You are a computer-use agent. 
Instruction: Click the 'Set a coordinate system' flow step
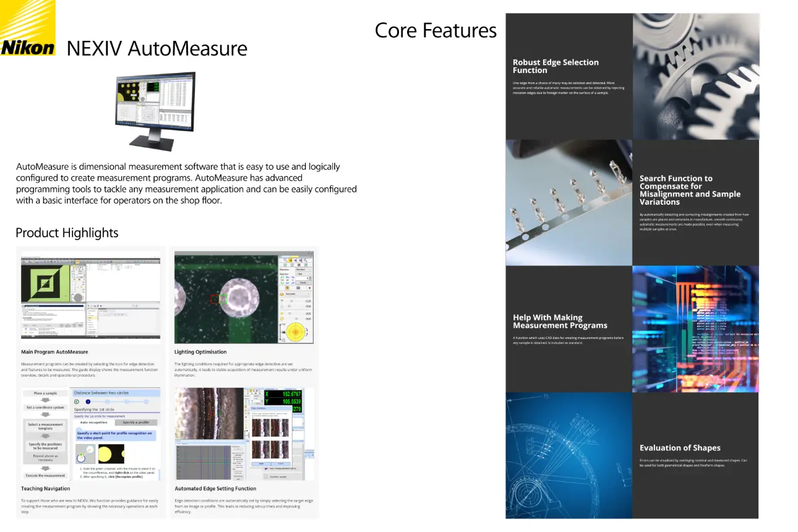click(x=45, y=408)
